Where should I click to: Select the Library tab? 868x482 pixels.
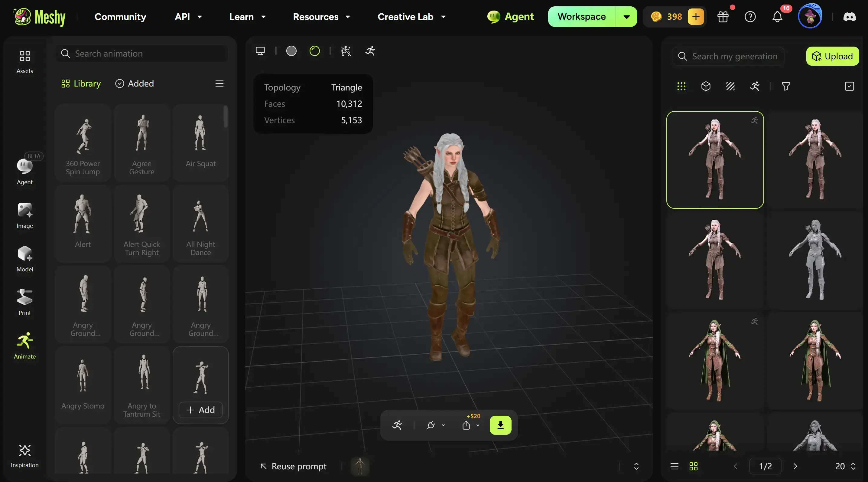point(81,84)
